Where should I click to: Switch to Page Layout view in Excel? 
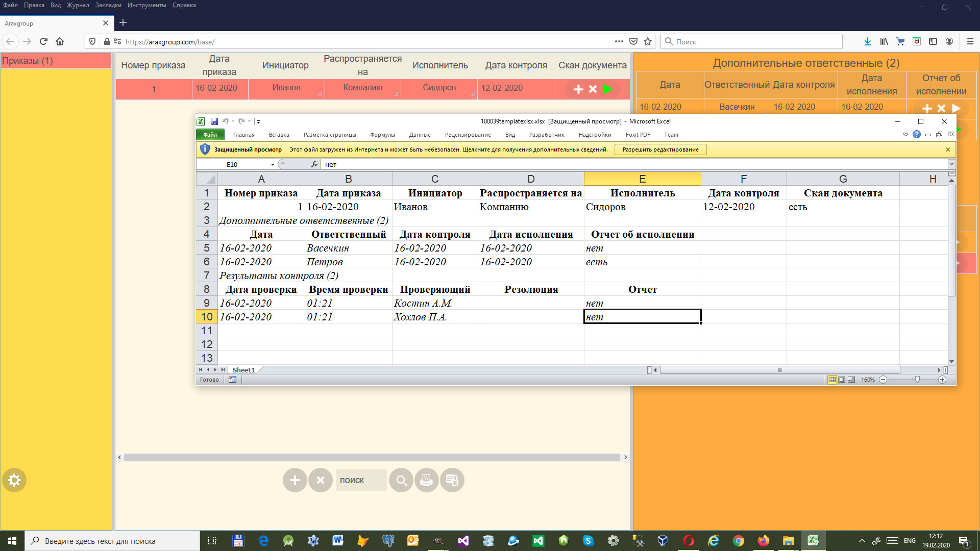point(842,380)
